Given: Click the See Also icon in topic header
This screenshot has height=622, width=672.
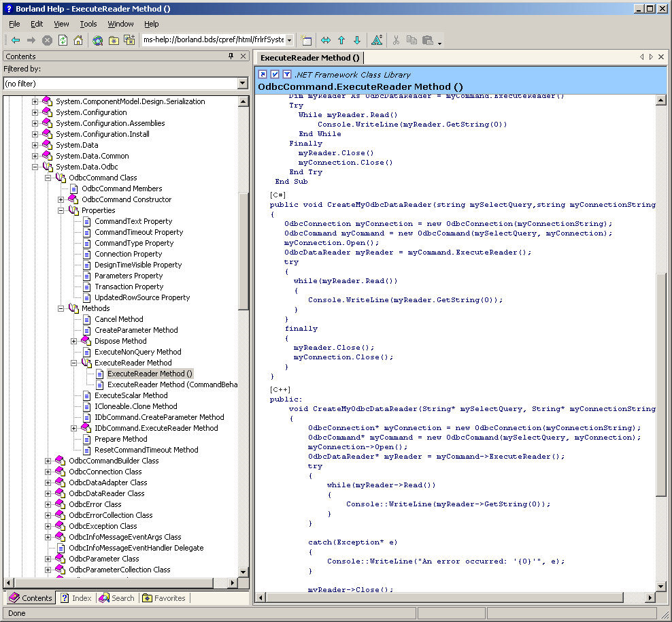Looking at the screenshot, I should click(x=263, y=74).
